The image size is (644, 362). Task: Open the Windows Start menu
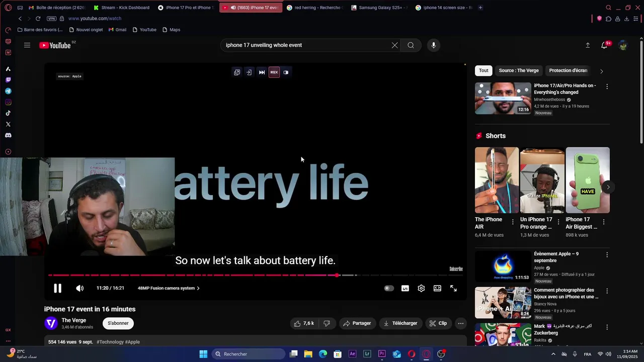point(203,354)
